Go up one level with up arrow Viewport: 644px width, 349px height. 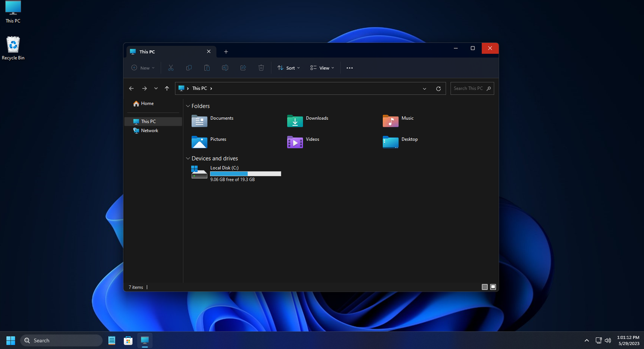[167, 89]
